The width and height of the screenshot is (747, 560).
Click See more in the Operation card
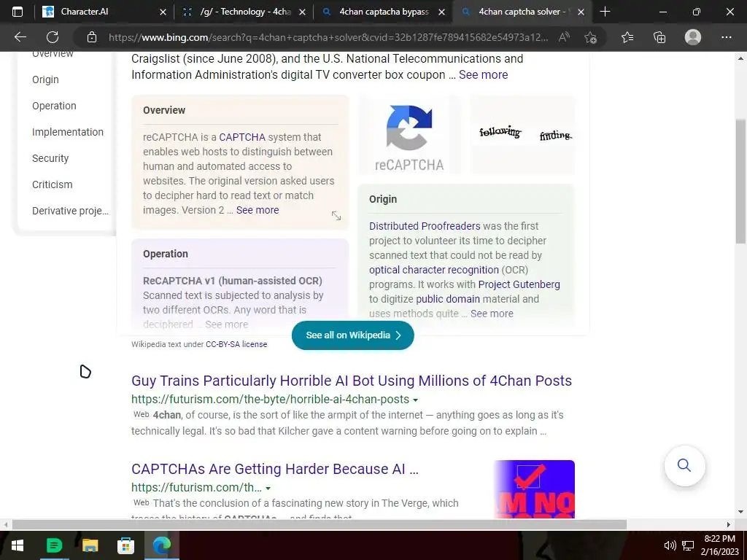tap(226, 324)
